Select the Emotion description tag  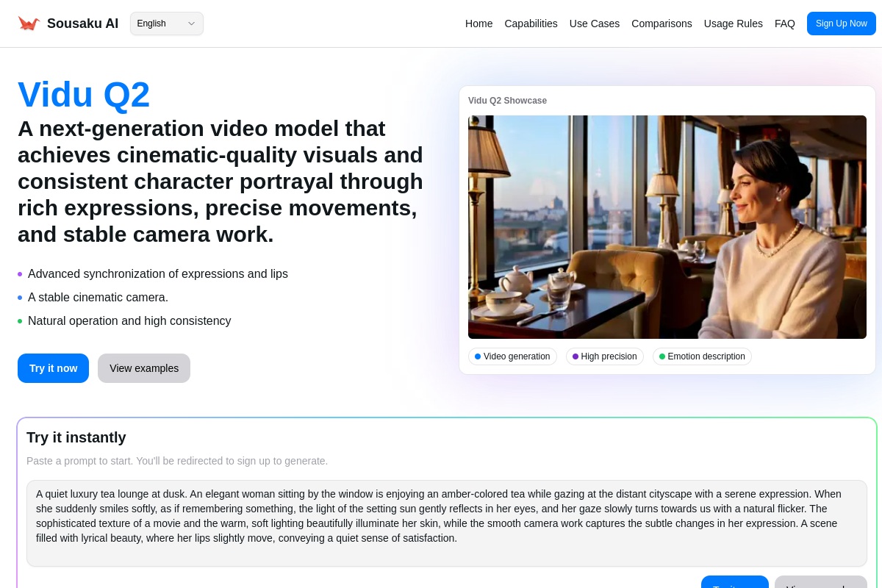702,356
